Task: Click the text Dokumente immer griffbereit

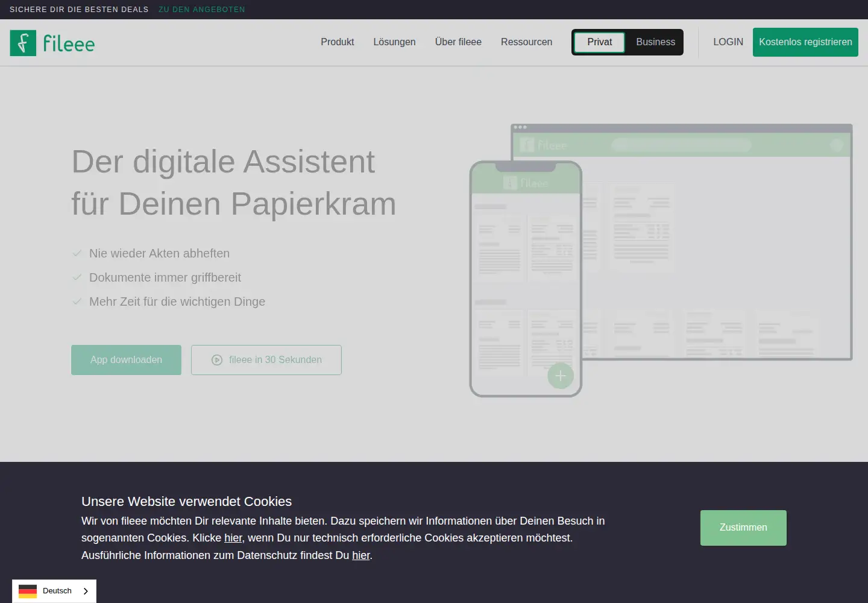Action: pos(165,278)
